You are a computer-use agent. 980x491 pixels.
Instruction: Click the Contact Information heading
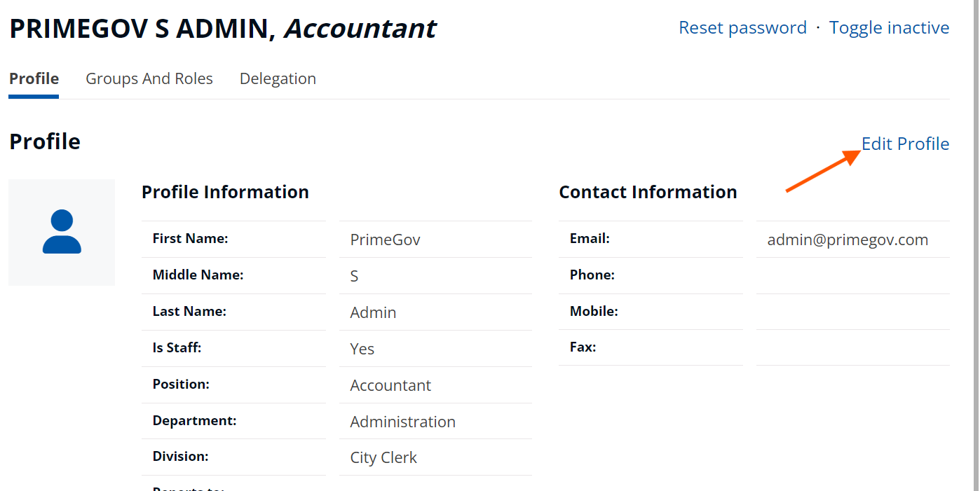click(648, 192)
